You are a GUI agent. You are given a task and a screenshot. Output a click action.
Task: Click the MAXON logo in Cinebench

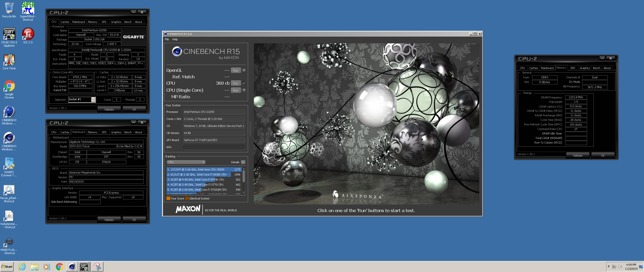pos(188,209)
